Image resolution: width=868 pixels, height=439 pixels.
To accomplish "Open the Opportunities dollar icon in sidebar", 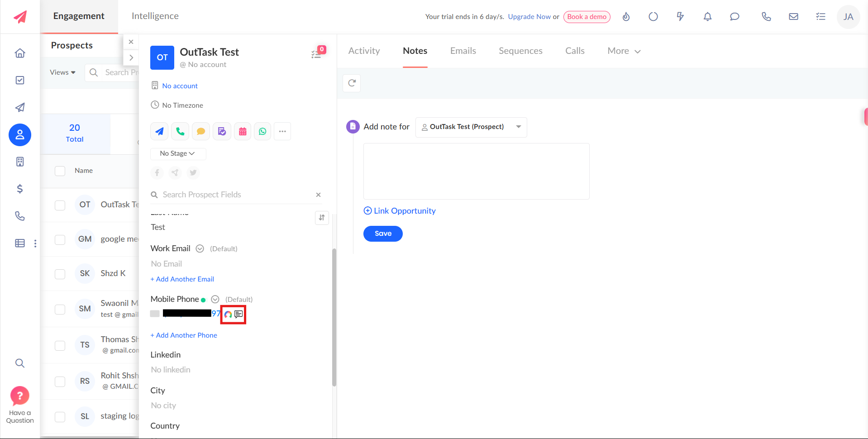I will (x=20, y=189).
